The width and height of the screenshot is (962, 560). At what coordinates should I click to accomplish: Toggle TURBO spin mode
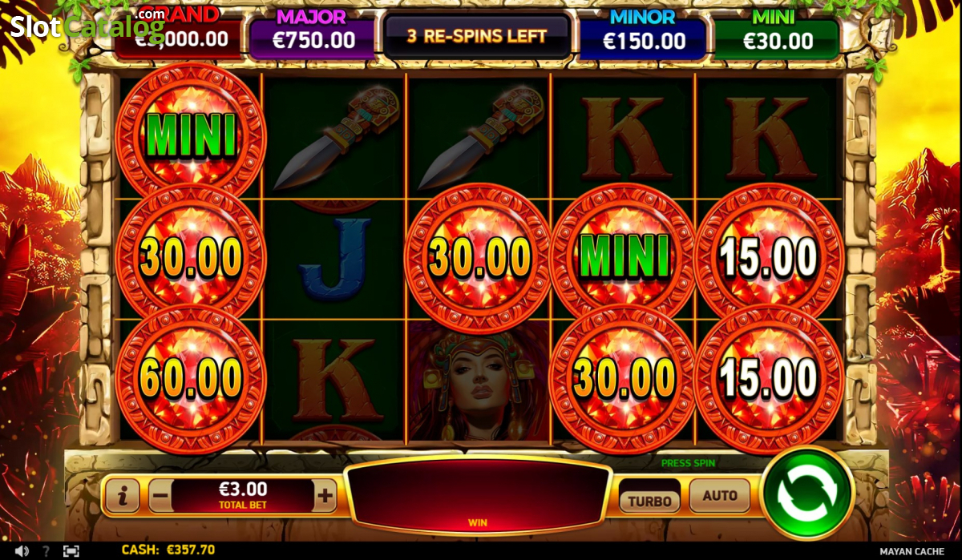649,501
